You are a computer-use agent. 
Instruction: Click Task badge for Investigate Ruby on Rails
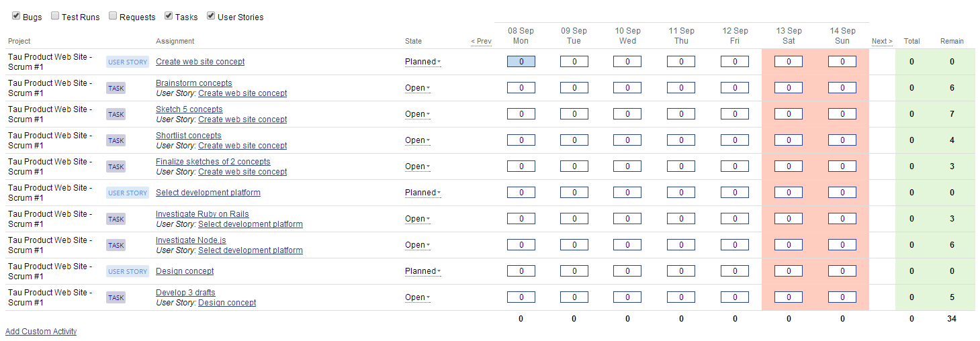tap(116, 219)
